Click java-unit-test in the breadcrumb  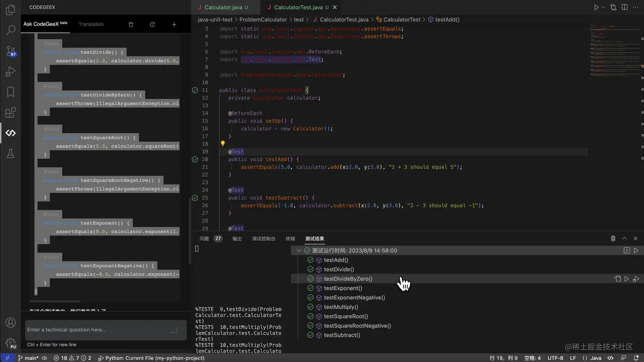pos(215,20)
